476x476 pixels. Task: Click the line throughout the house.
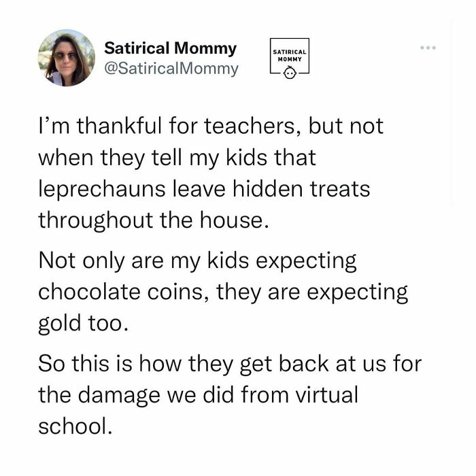[154, 220]
